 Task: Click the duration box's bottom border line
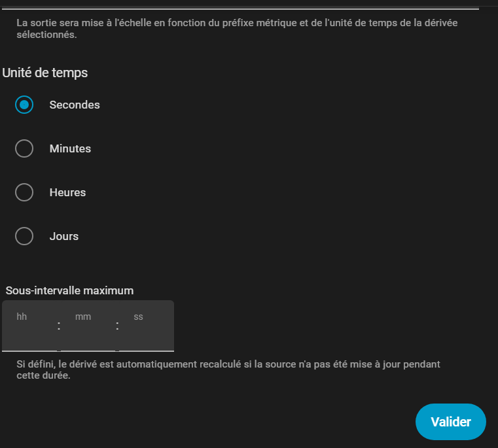[x=88, y=351]
